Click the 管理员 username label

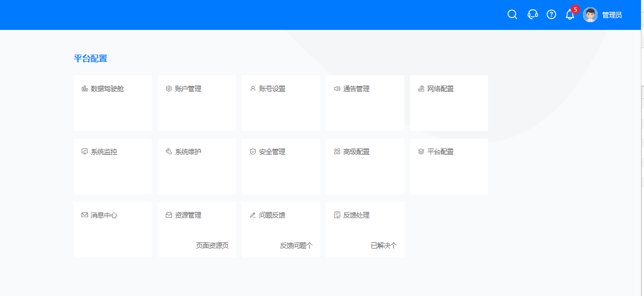pos(612,15)
